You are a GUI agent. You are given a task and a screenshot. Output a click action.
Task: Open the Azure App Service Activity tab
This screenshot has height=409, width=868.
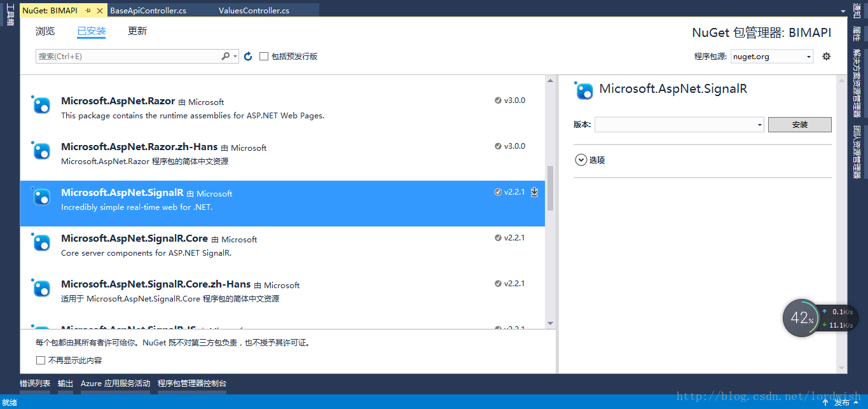point(115,384)
